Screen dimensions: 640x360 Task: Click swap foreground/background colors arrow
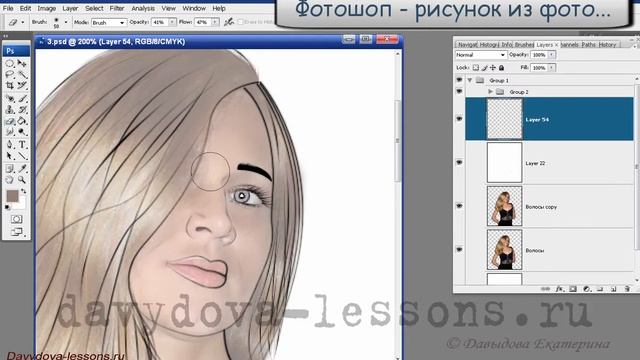[24, 191]
